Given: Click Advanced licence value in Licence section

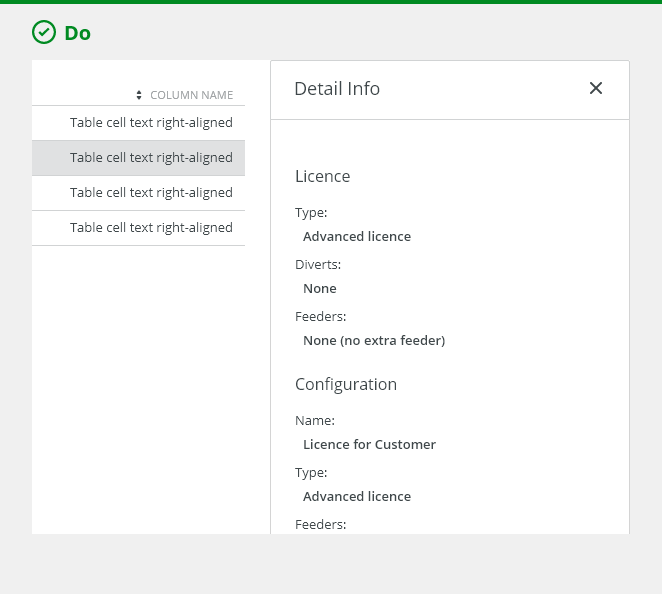Looking at the screenshot, I should pyautogui.click(x=357, y=236).
